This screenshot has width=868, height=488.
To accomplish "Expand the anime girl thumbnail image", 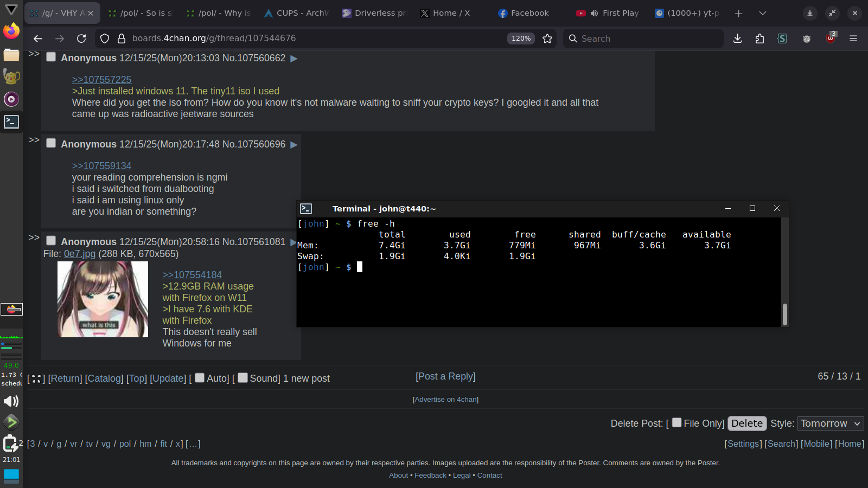I will click(x=103, y=299).
